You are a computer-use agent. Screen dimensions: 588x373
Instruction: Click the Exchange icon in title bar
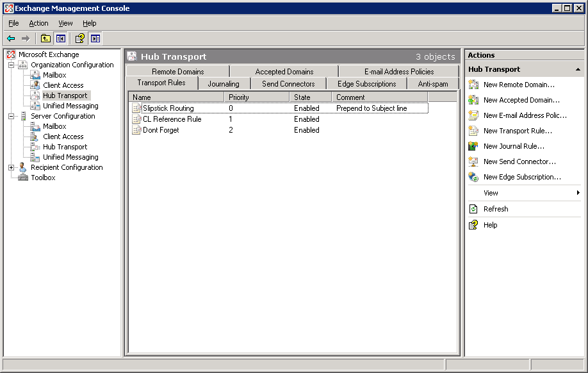tap(8, 8)
